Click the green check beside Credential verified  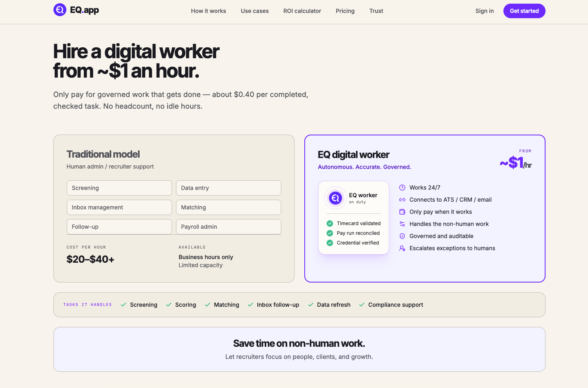tap(330, 243)
